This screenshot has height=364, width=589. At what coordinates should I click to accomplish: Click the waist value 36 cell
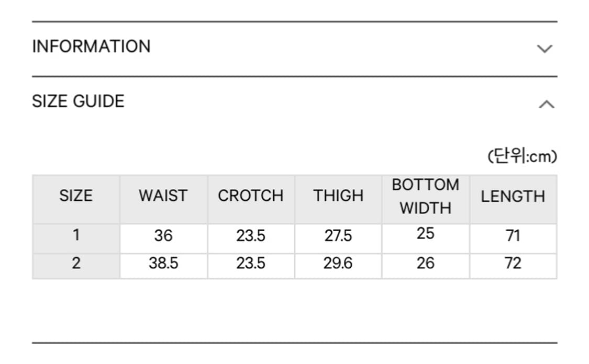coord(163,238)
